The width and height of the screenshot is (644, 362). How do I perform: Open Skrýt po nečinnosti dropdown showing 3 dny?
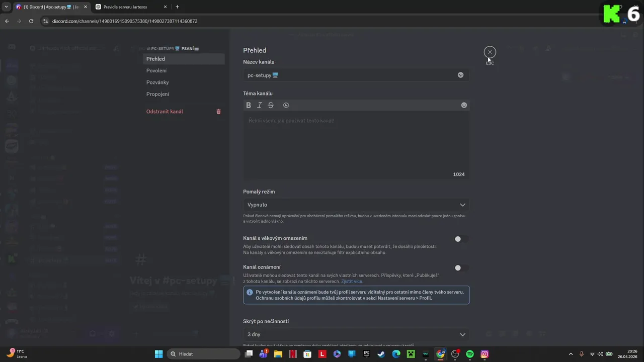tap(356, 334)
